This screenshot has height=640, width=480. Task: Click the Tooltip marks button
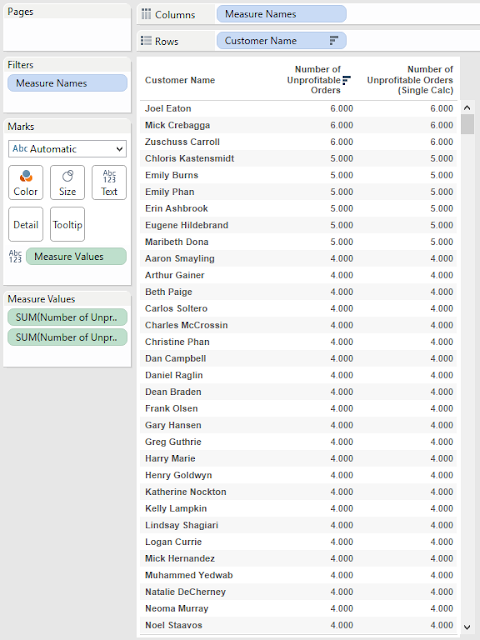[x=67, y=224]
